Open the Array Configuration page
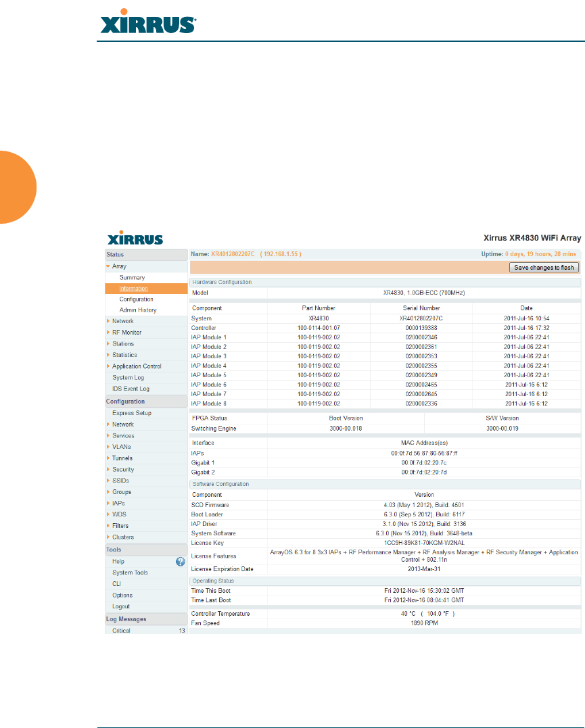This screenshot has height=728, width=585. pos(136,299)
